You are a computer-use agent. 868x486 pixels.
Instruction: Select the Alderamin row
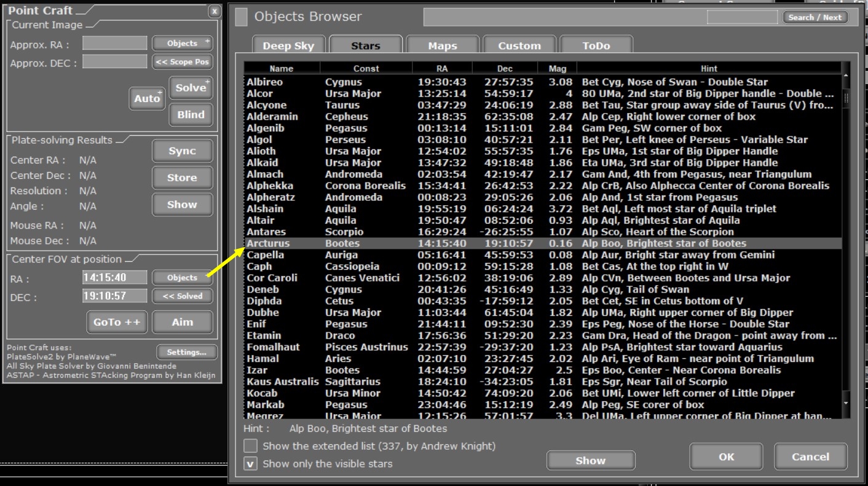coord(542,117)
